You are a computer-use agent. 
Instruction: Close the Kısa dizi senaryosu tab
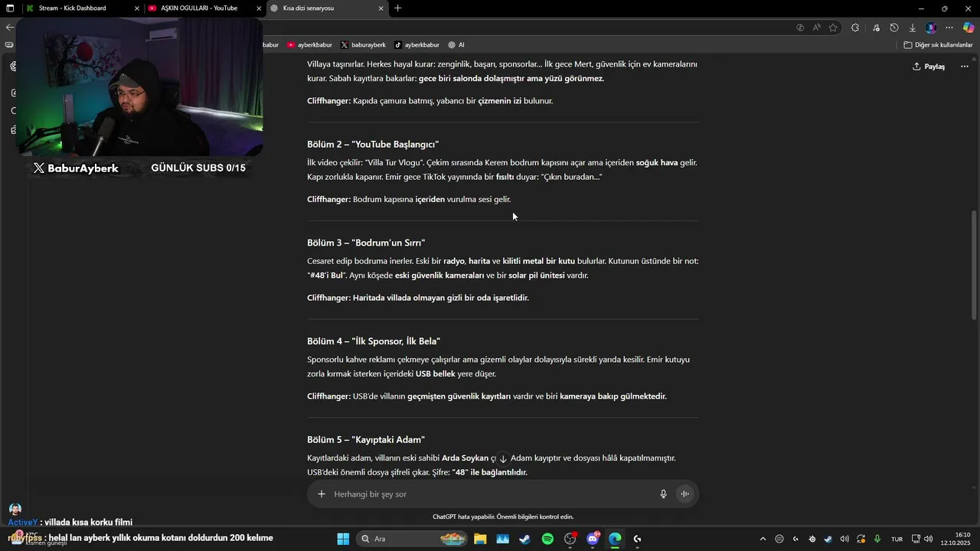click(381, 8)
